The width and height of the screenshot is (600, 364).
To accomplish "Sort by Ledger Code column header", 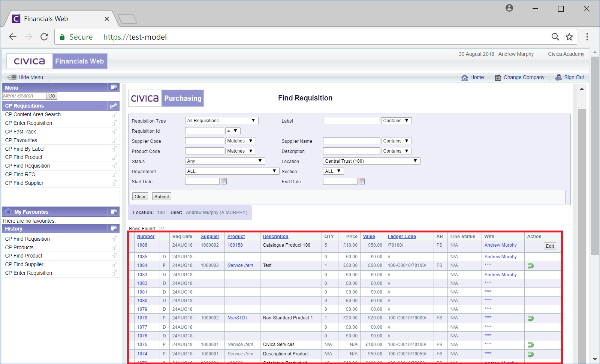I will (x=402, y=237).
